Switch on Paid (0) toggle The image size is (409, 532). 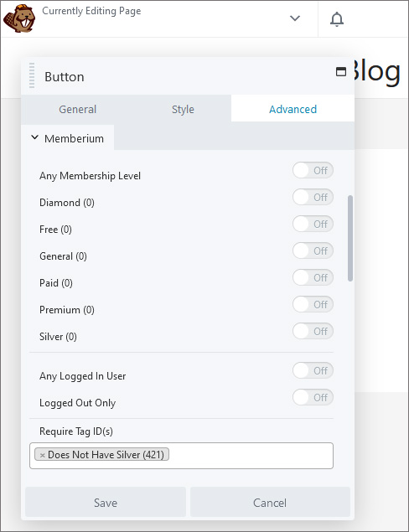click(x=313, y=277)
